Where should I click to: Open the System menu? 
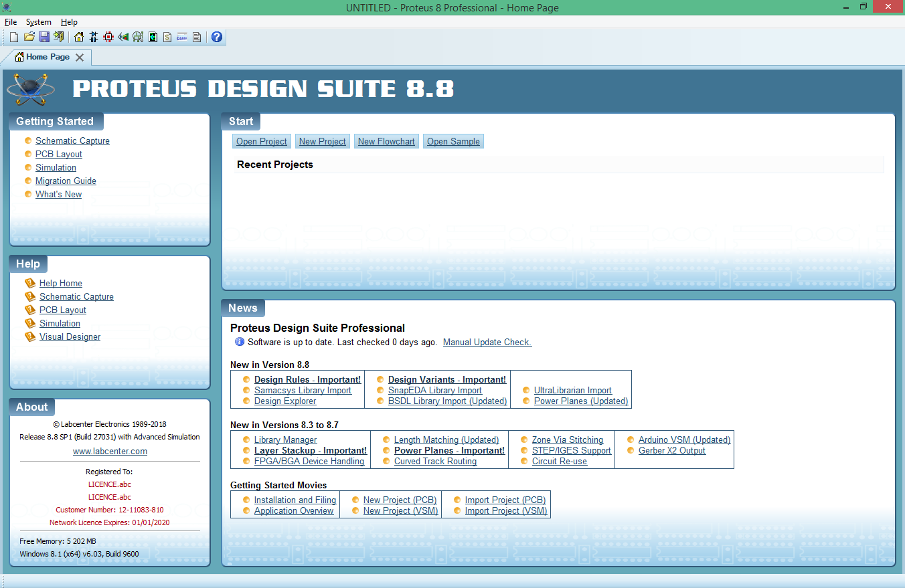[38, 22]
